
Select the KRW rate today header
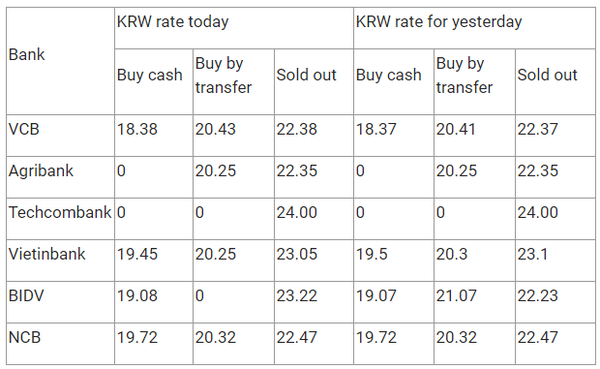point(173,21)
